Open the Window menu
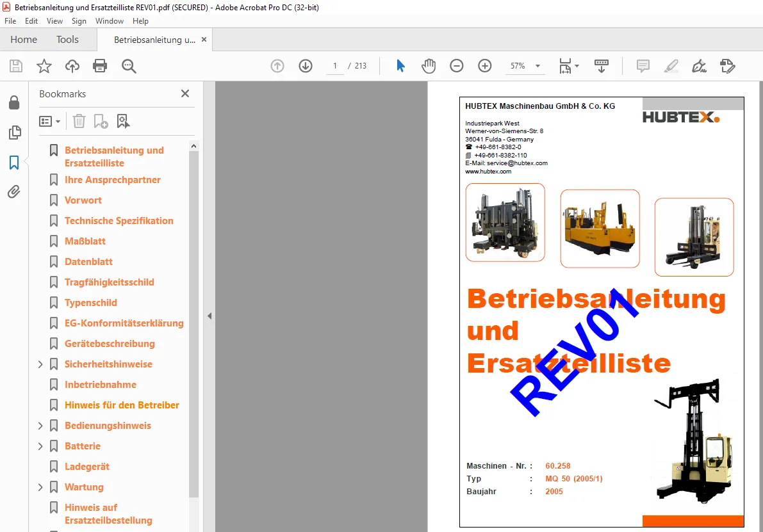This screenshot has width=763, height=532. 110,21
